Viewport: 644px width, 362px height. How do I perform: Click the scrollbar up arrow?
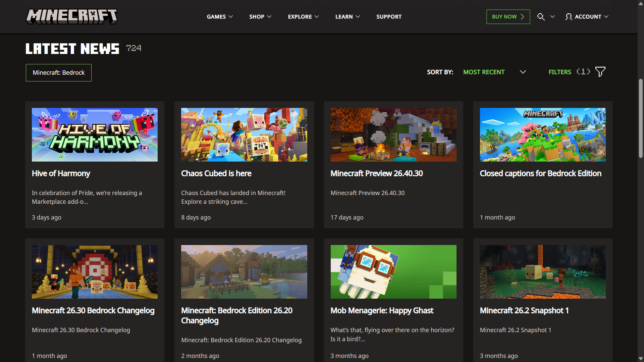(641, 3)
